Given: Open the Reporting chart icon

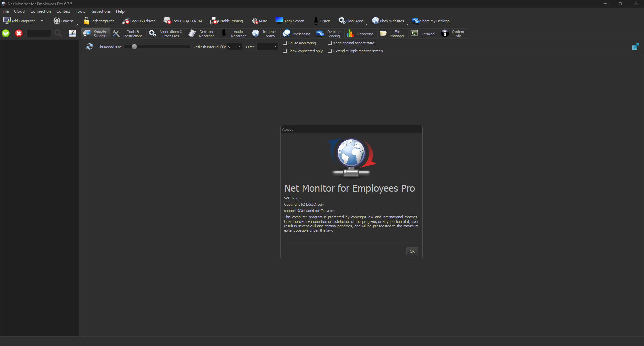Looking at the screenshot, I should (x=350, y=34).
